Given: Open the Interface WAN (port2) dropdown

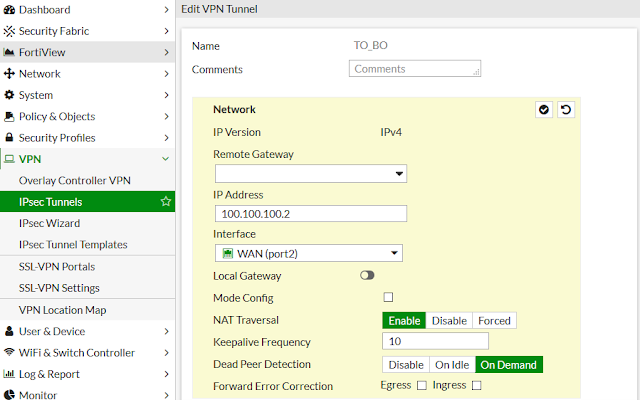Looking at the screenshot, I should coord(309,253).
